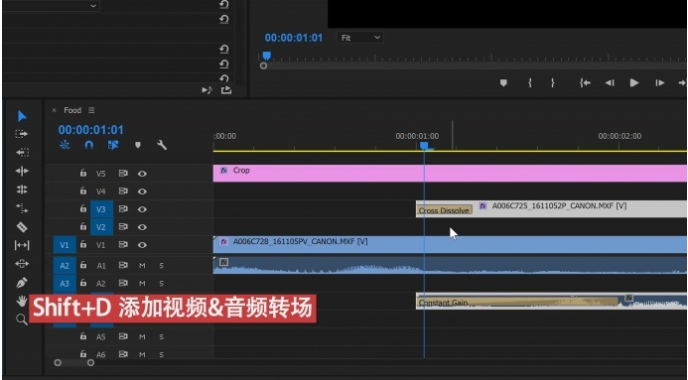Toggle lock on track V3

coord(83,209)
